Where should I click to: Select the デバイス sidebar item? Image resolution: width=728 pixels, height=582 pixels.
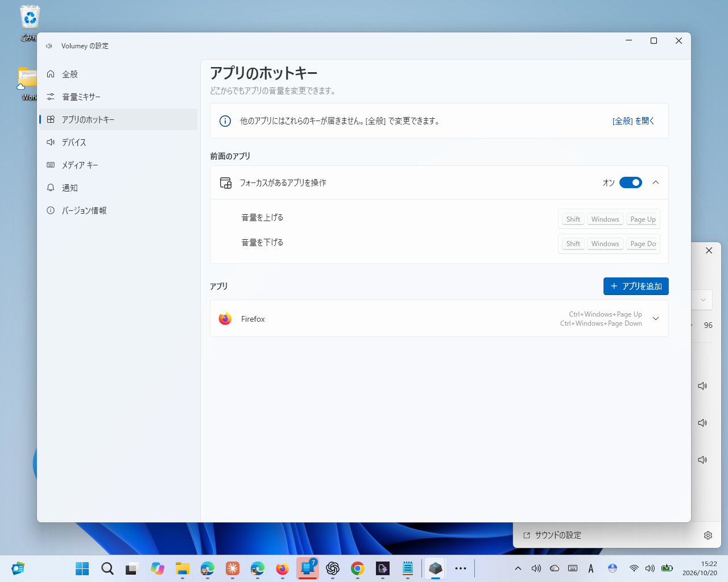click(118, 142)
